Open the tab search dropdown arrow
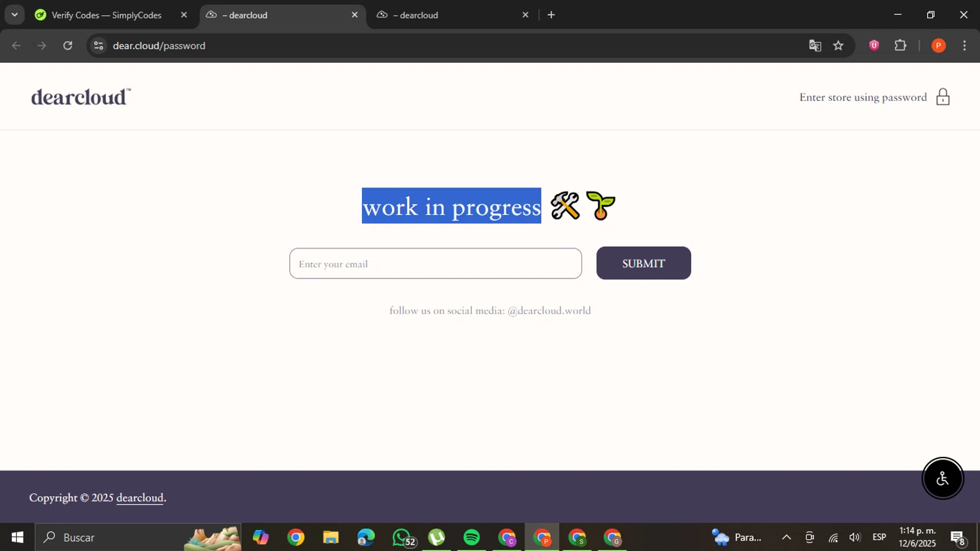 (x=14, y=14)
